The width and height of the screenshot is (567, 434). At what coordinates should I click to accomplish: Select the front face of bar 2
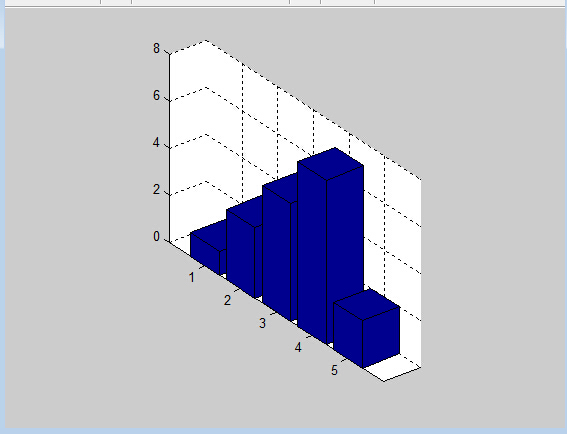[x=241, y=253]
